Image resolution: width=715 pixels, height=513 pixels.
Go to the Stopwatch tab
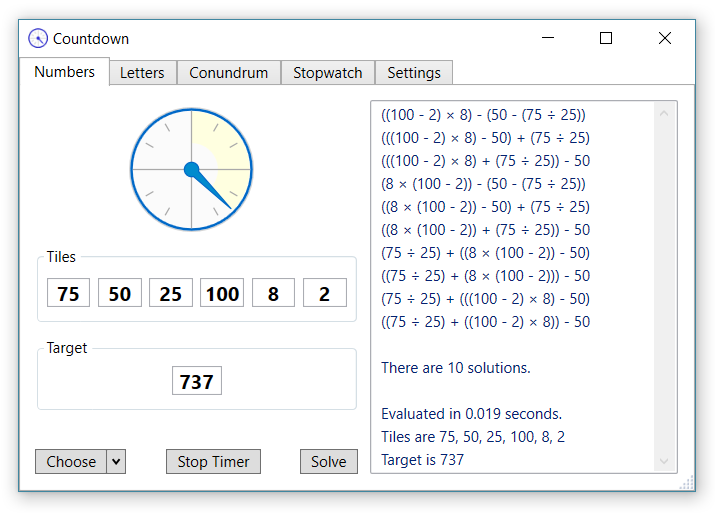[x=327, y=73]
